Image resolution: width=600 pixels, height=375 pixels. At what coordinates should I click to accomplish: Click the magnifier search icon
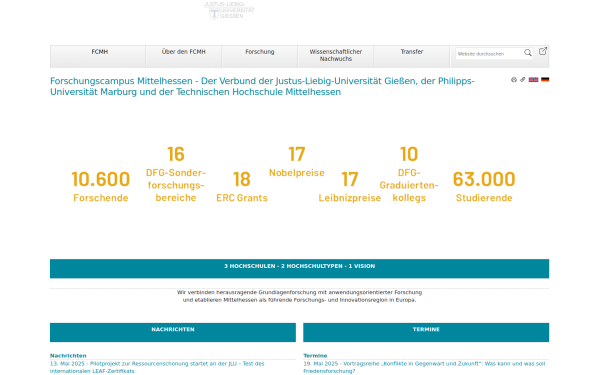click(x=528, y=53)
